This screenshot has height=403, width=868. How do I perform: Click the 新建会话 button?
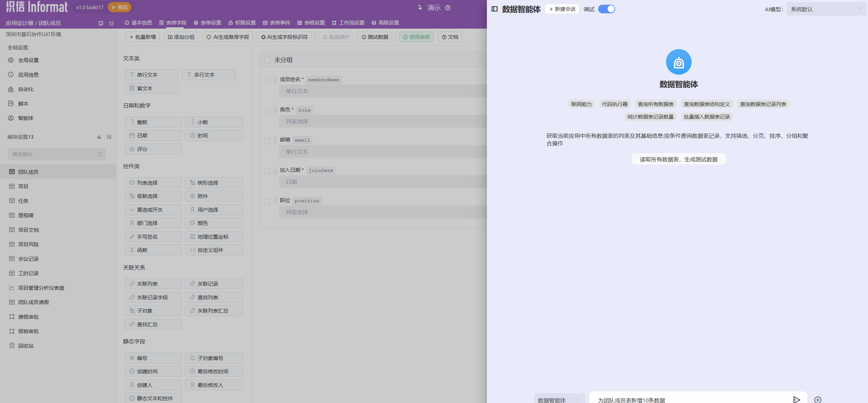pyautogui.click(x=562, y=9)
